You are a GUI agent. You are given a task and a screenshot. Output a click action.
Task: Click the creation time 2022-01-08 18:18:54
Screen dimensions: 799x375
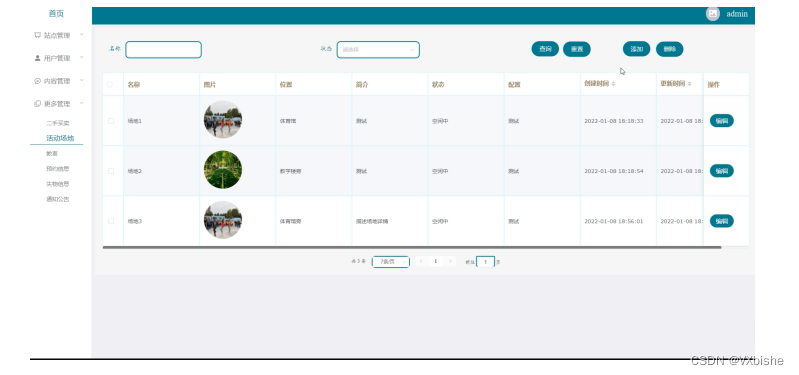tap(614, 171)
